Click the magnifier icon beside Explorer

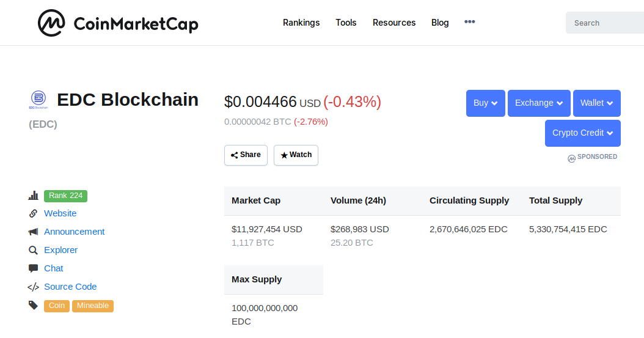click(x=33, y=250)
